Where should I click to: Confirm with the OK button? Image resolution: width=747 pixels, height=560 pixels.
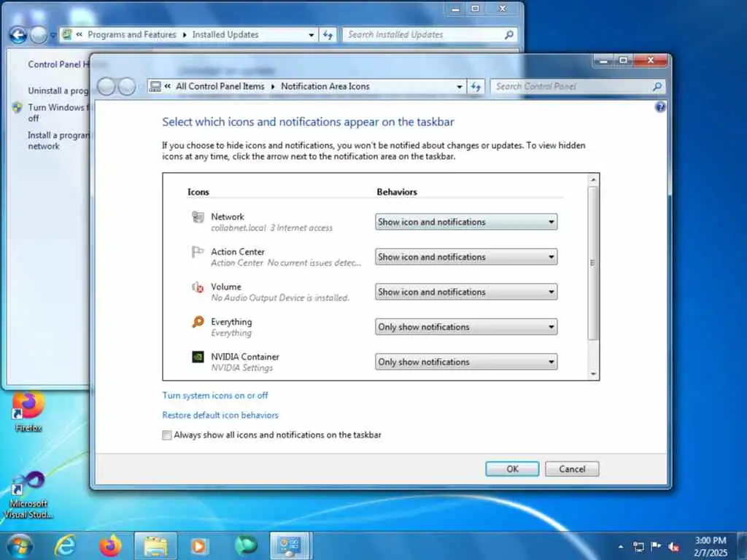[x=512, y=469]
